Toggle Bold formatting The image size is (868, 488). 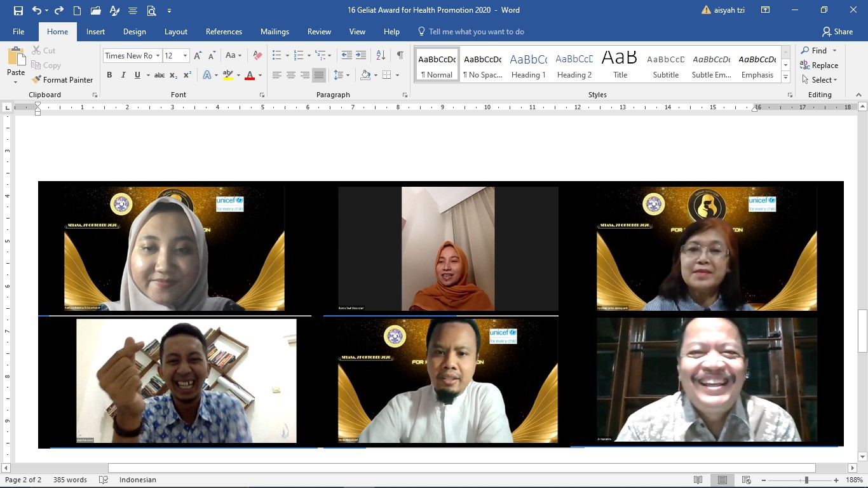coord(109,75)
